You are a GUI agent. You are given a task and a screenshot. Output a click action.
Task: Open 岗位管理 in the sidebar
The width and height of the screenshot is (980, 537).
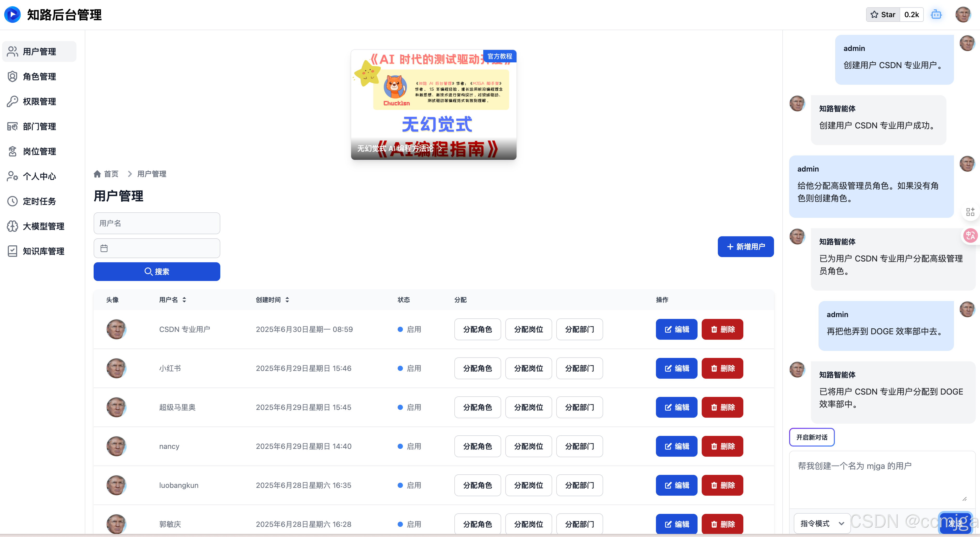coord(39,151)
